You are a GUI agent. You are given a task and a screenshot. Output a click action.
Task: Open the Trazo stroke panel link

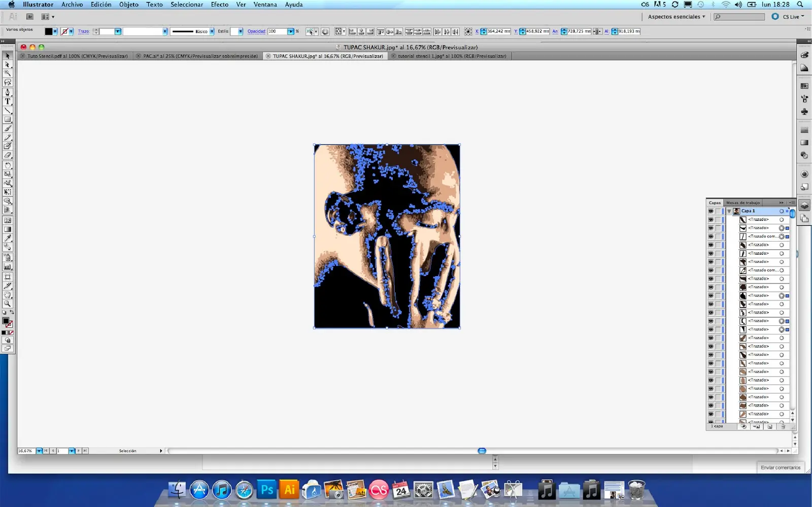pos(84,31)
